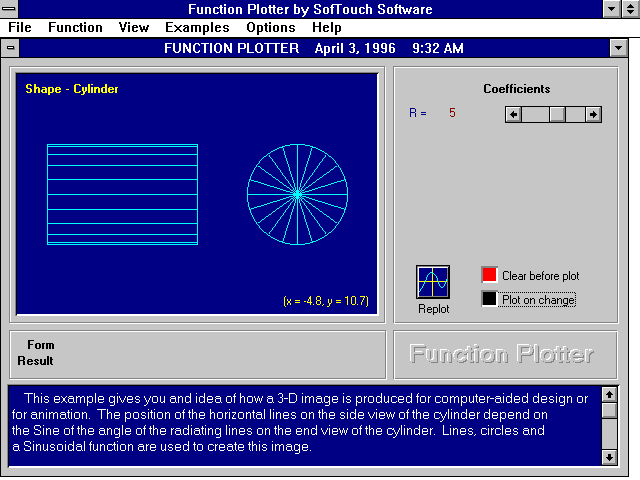
Task: Open the Function menu
Action: point(75,28)
